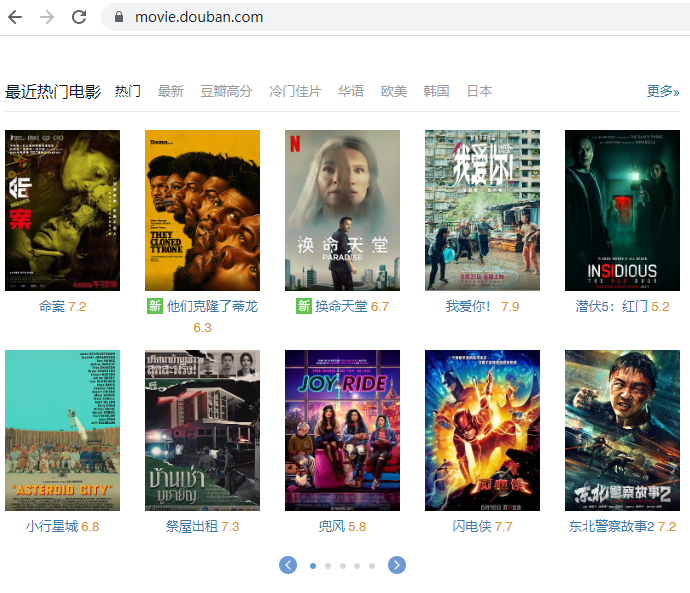This screenshot has width=690, height=593.
Task: Click the 命案 title link
Action: [51, 306]
